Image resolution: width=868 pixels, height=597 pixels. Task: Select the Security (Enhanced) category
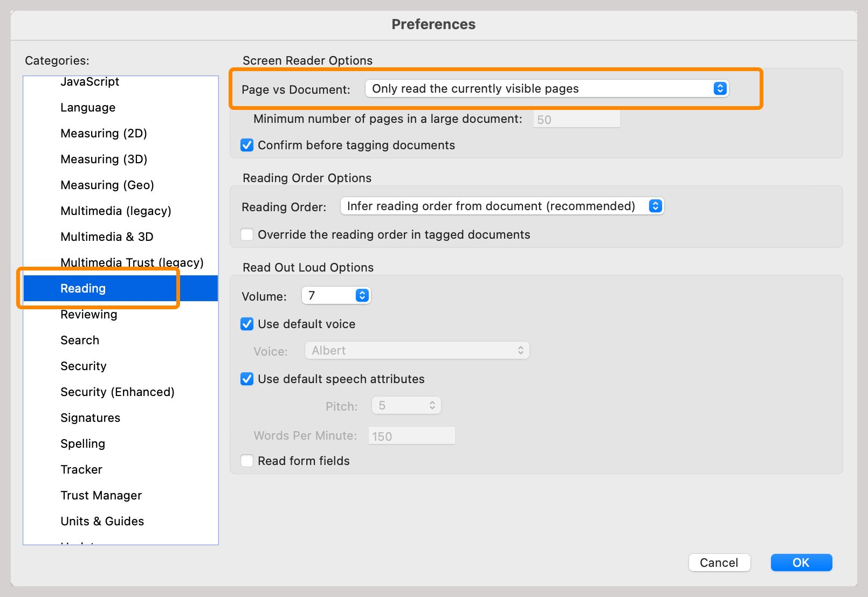[118, 392]
